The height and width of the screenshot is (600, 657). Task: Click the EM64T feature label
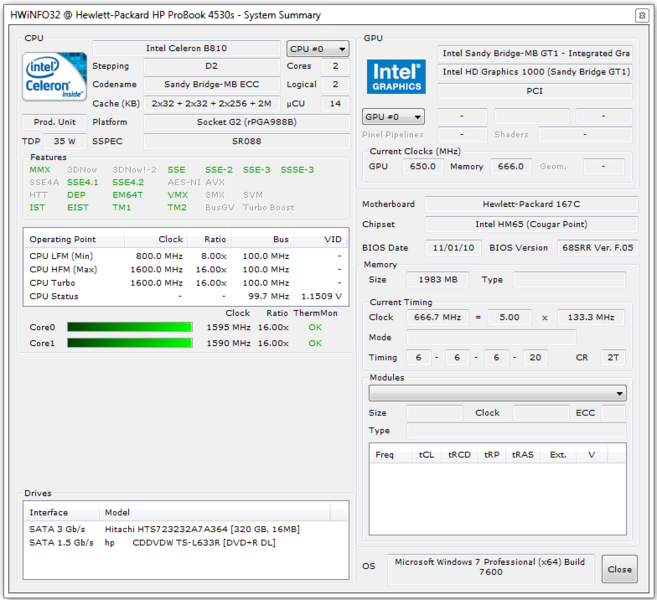pyautogui.click(x=127, y=195)
